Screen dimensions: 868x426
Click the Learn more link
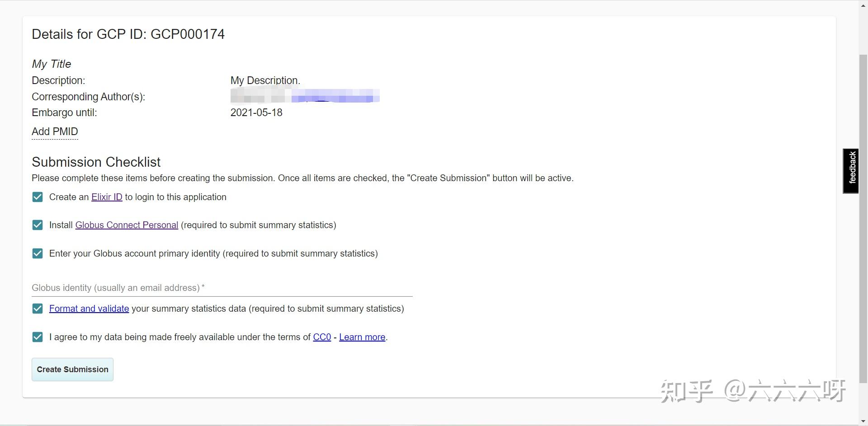(362, 337)
